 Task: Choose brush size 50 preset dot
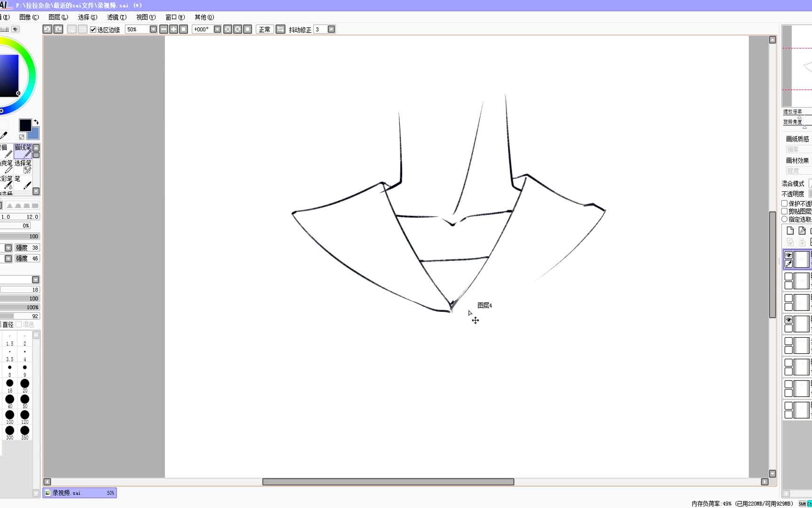[x=25, y=399]
